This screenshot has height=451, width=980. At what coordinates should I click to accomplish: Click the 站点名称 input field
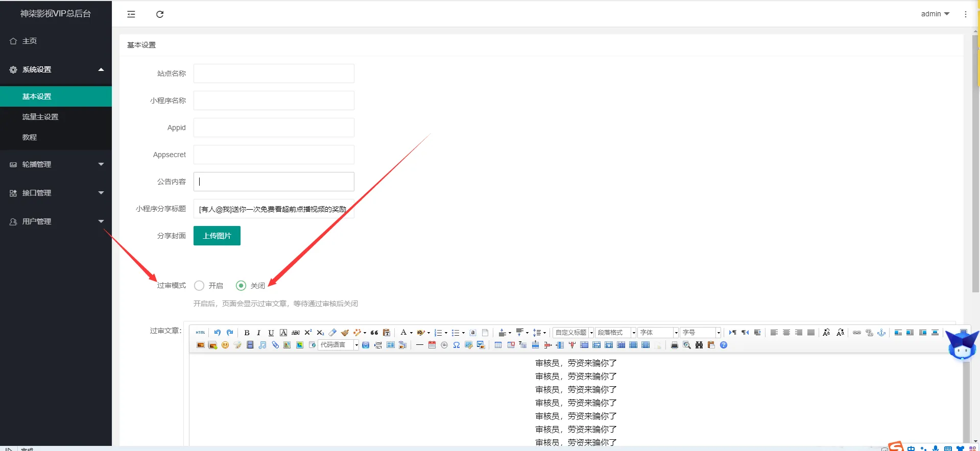[274, 73]
